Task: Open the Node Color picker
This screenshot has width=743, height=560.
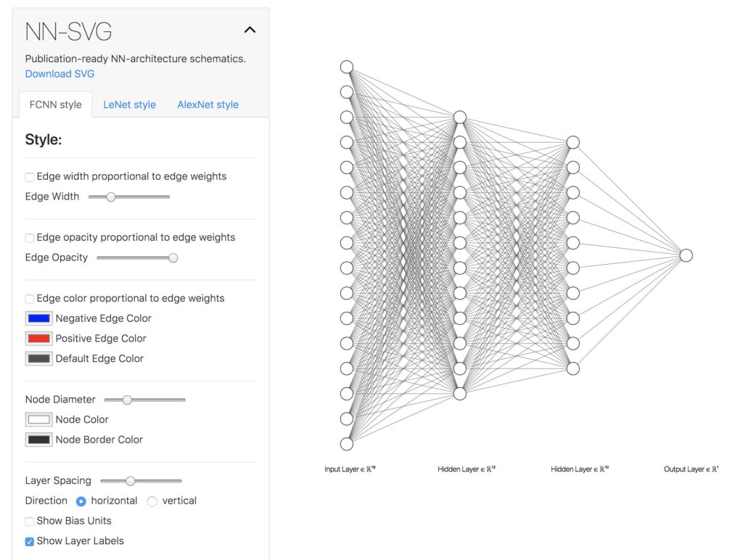Action: pos(38,419)
